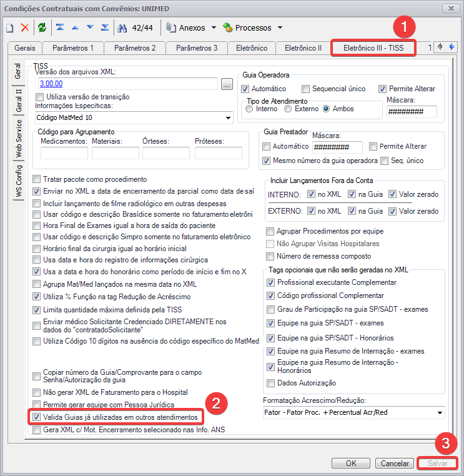Click Guia Prestador Máscara input field
This screenshot has width=464, height=476.
click(337, 147)
